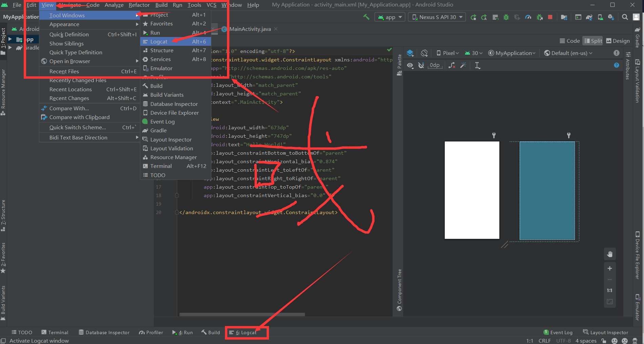The width and height of the screenshot is (644, 344).
Task: Select Logcat in Tool Windows submenu
Action: click(175, 41)
